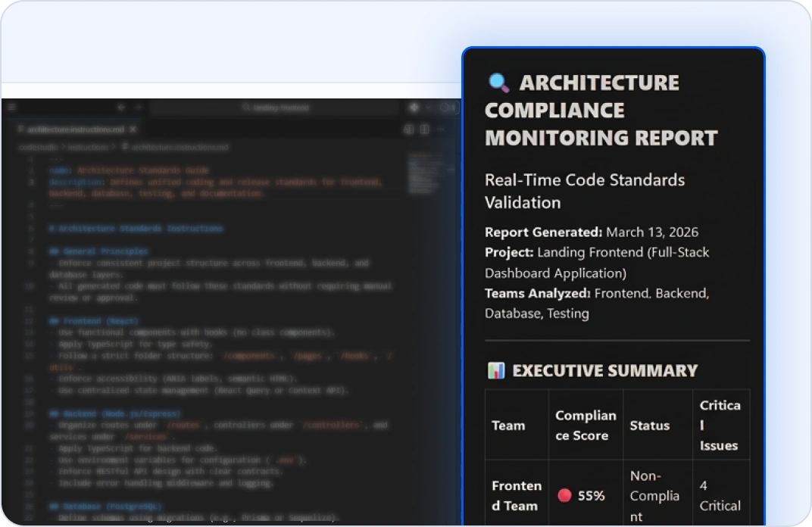The width and height of the screenshot is (812, 527).
Task: Click the Compliance Score column header
Action: pyautogui.click(x=586, y=425)
